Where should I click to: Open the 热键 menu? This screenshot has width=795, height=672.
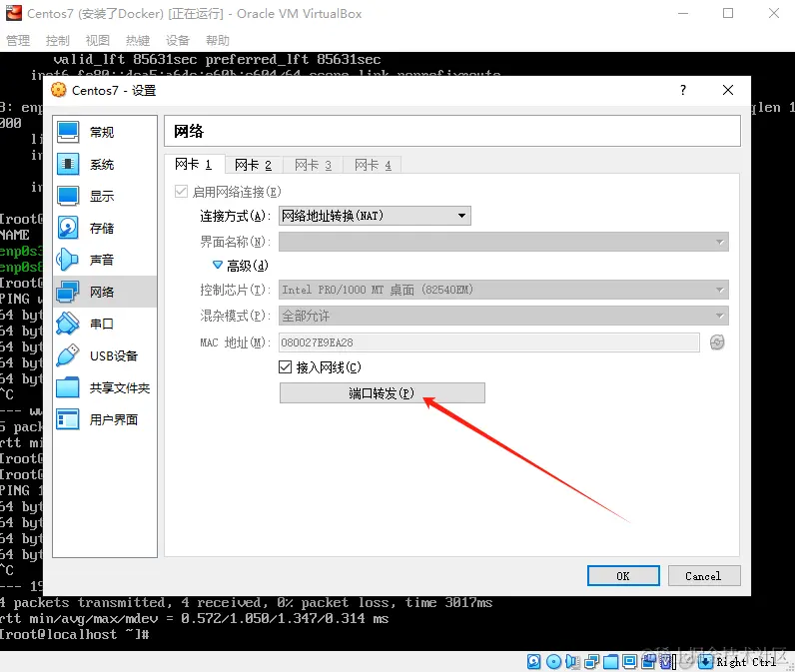coord(138,41)
